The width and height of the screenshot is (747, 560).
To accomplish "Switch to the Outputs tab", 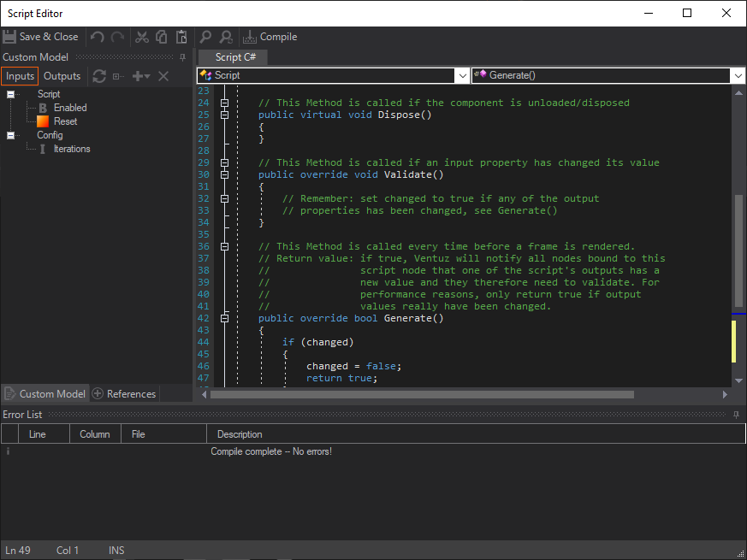I will coord(62,76).
